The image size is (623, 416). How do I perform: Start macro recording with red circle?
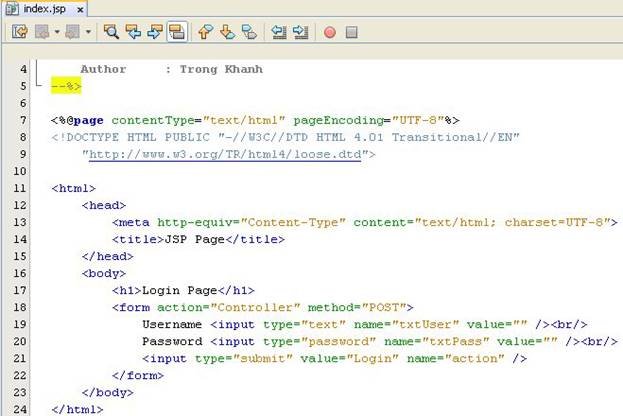coord(330,32)
